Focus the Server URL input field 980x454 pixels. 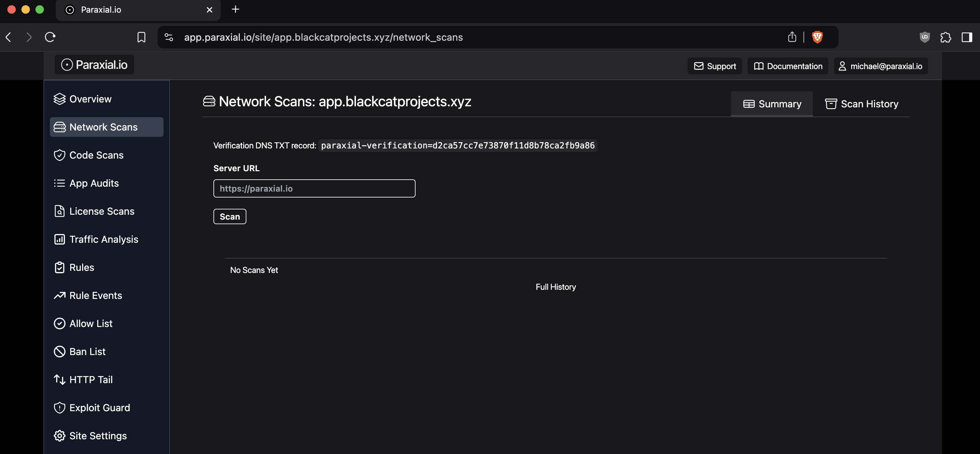[314, 188]
